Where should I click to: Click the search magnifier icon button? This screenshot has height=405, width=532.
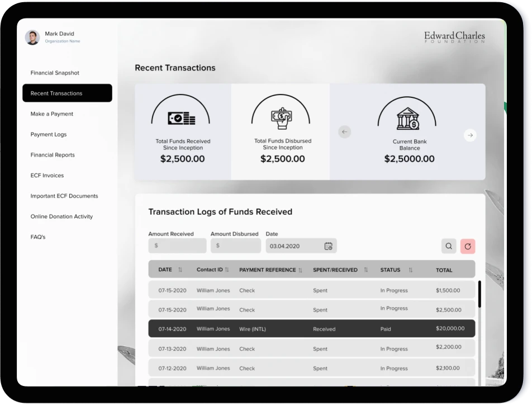pos(448,246)
